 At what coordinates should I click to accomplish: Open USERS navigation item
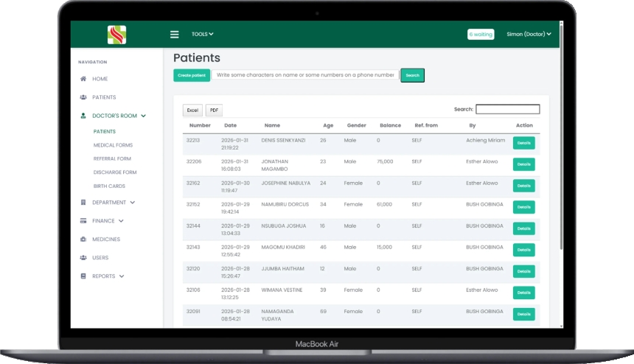[100, 257]
